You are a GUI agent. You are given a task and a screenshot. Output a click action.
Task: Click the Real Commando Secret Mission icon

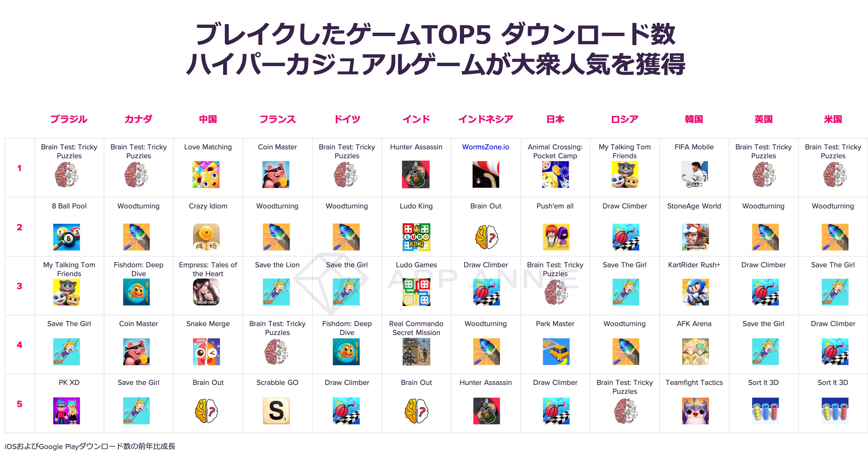tap(416, 352)
